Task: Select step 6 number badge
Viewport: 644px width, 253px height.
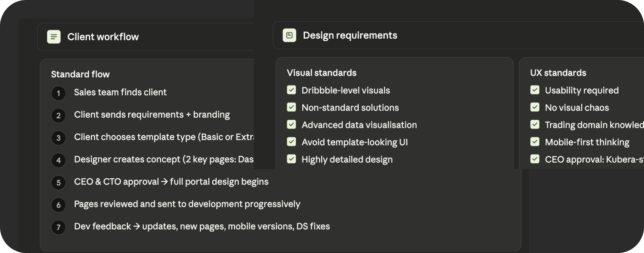Action: click(59, 205)
